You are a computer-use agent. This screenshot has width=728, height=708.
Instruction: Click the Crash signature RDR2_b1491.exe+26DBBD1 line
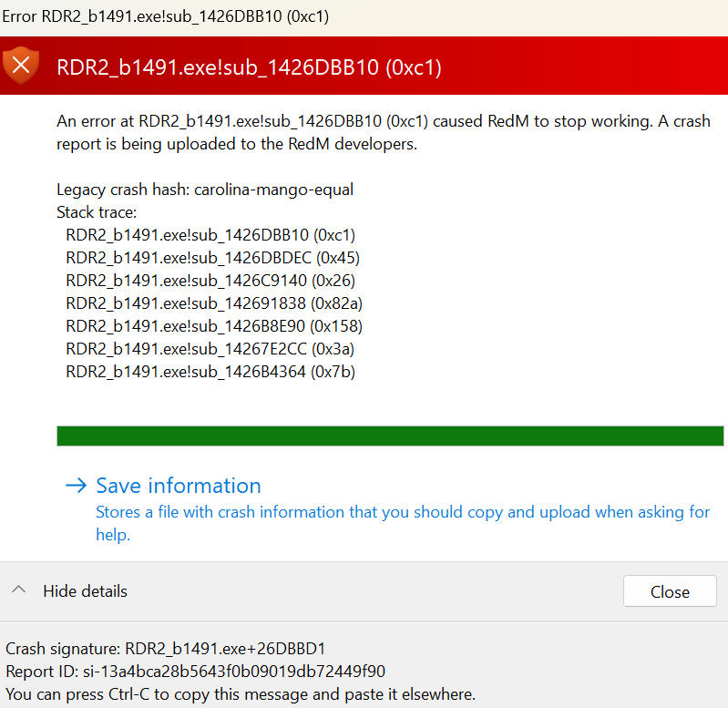[x=165, y=648]
